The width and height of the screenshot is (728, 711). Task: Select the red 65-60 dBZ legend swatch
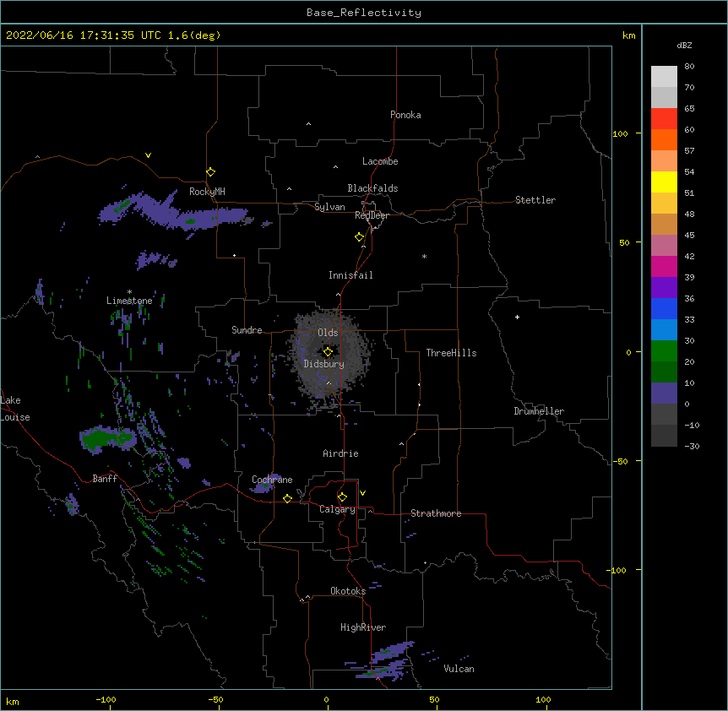tap(664, 119)
